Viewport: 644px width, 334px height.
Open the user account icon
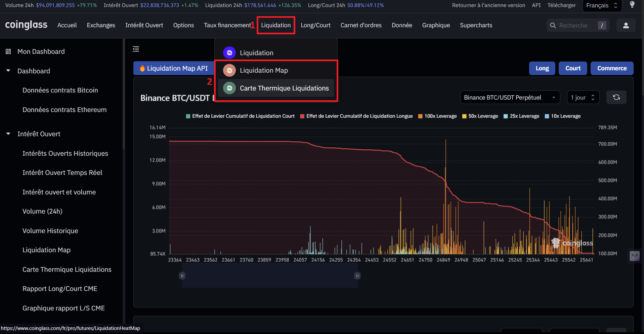pyautogui.click(x=626, y=26)
